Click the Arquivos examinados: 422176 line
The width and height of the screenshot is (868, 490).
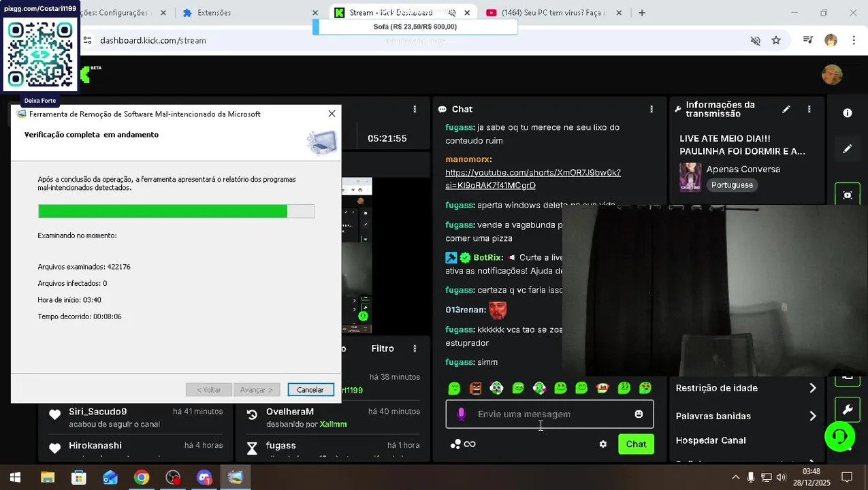coord(84,267)
